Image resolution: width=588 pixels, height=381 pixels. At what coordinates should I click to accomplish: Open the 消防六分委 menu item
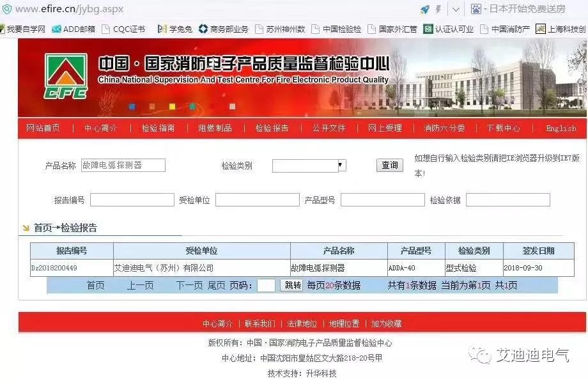point(444,128)
